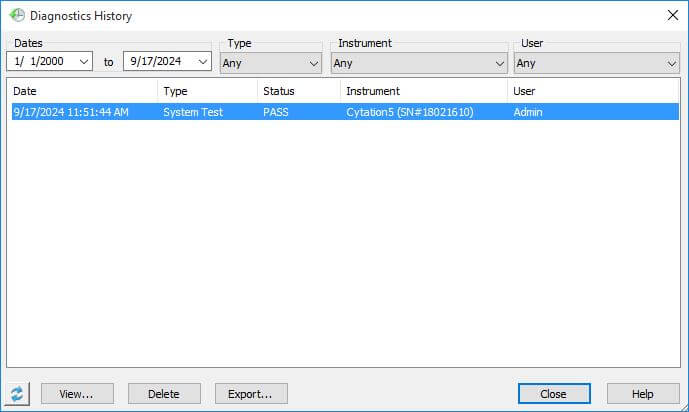Screen dimensions: 689x412
Task: Select the System Test row dated 9/17/2024
Action: 200,112
